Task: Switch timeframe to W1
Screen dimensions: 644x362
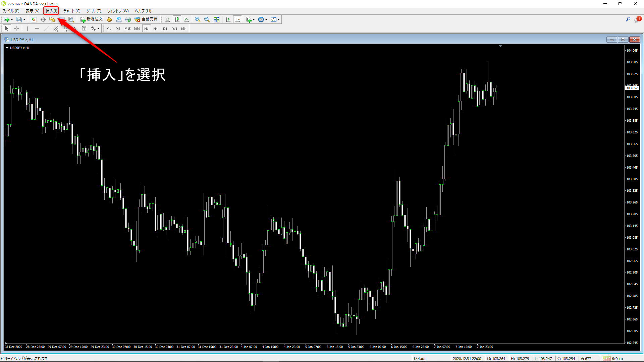Action: (175, 29)
